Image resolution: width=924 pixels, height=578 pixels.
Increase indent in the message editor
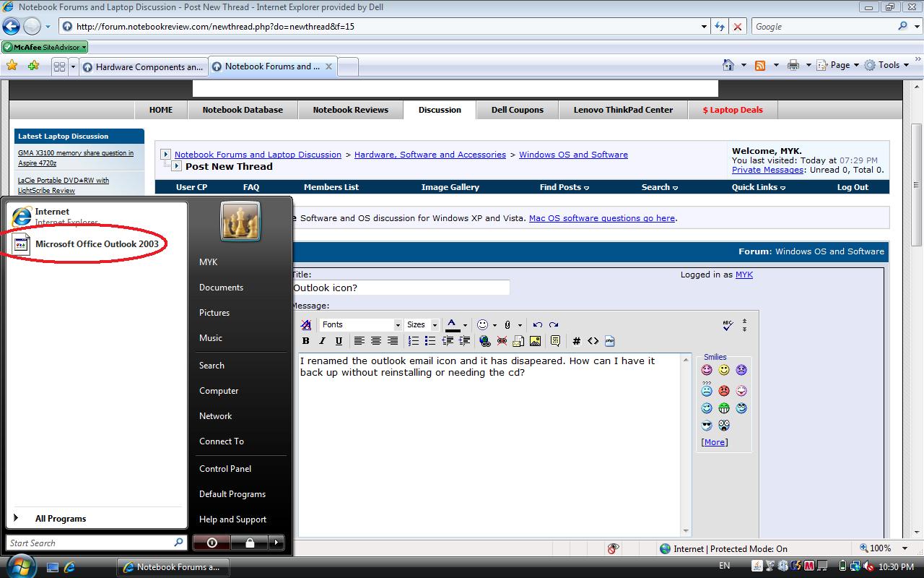pos(463,341)
